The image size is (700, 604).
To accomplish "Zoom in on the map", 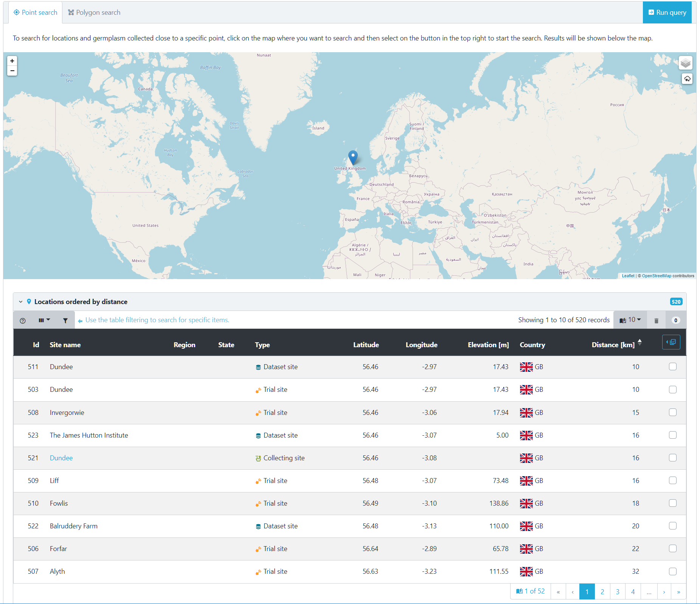I will [x=12, y=61].
